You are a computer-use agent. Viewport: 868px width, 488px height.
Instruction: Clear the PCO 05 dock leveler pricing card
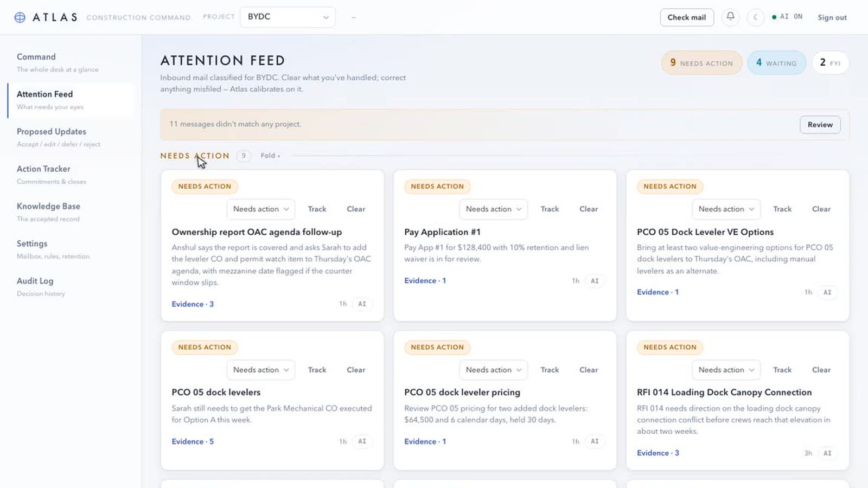tap(589, 370)
